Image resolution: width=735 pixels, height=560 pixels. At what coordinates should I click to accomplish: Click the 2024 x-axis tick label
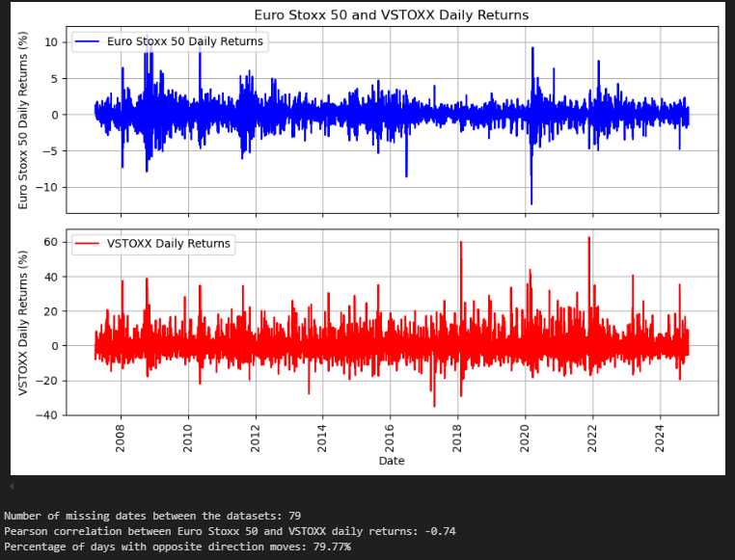660,439
